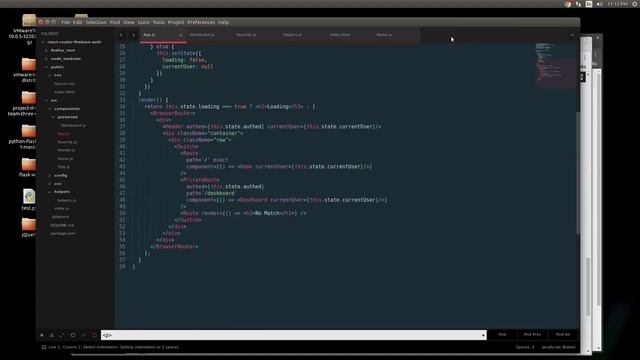Open Dashboard.js in the sidebar
Screen dimensions: 640x360
(x=73, y=125)
